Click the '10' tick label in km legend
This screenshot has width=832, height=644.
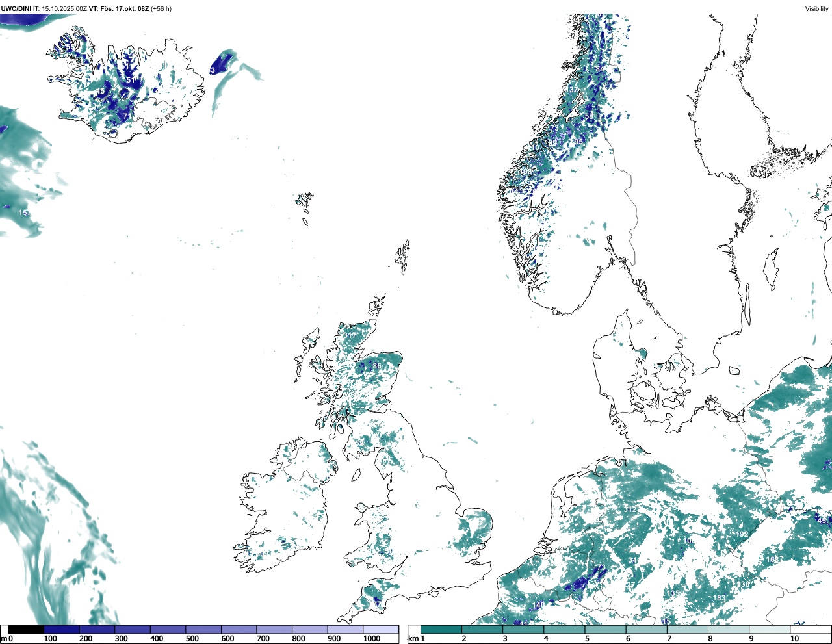click(x=794, y=639)
